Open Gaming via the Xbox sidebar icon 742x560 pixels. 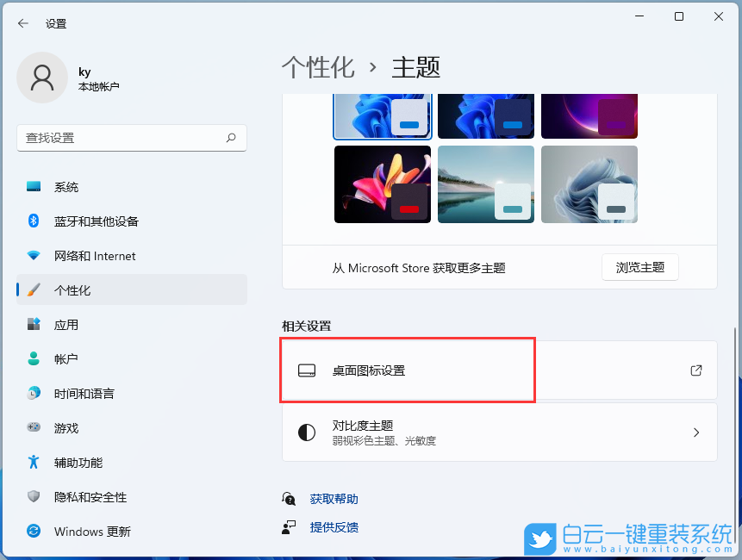pos(34,427)
